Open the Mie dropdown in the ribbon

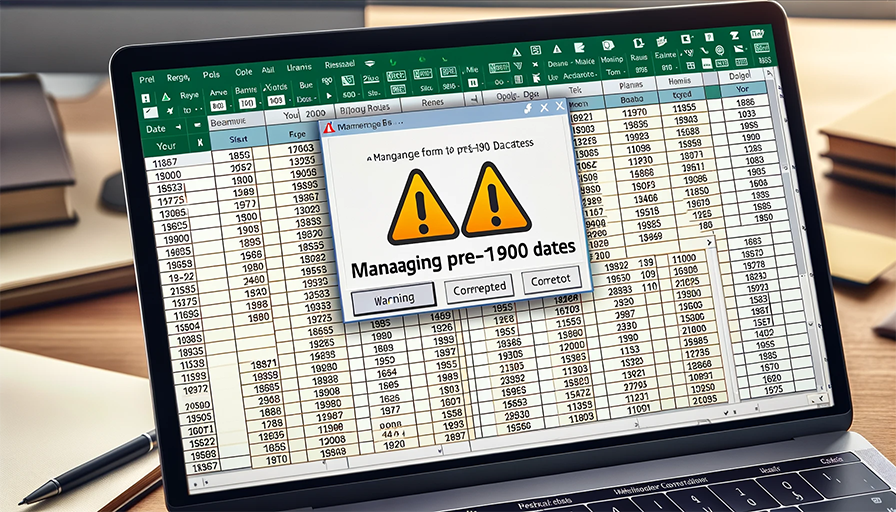tap(472, 69)
